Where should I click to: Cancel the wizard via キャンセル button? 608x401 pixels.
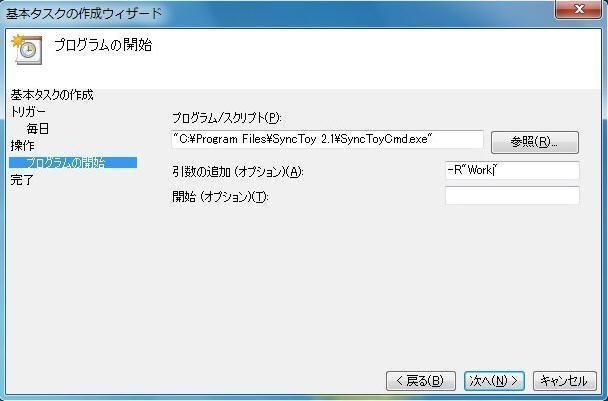565,381
